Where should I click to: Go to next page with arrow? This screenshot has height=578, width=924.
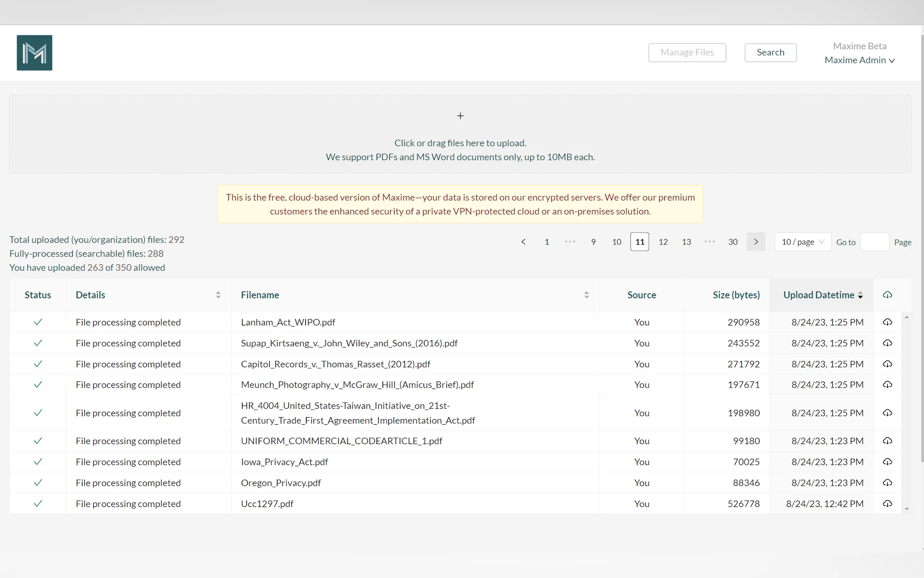coord(756,242)
